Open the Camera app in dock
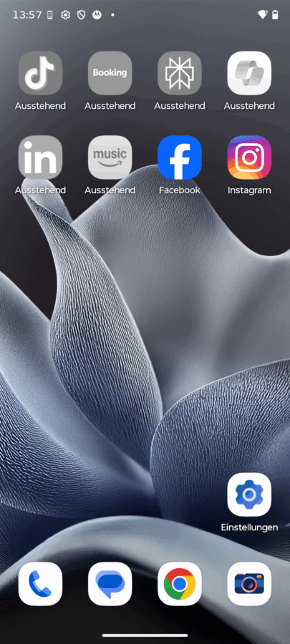 249,584
